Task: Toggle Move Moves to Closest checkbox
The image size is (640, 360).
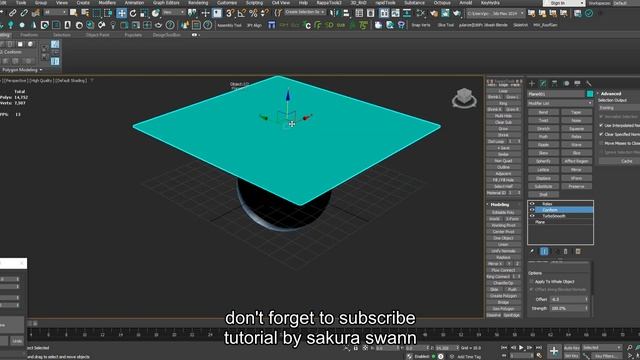Action: pyautogui.click(x=601, y=143)
